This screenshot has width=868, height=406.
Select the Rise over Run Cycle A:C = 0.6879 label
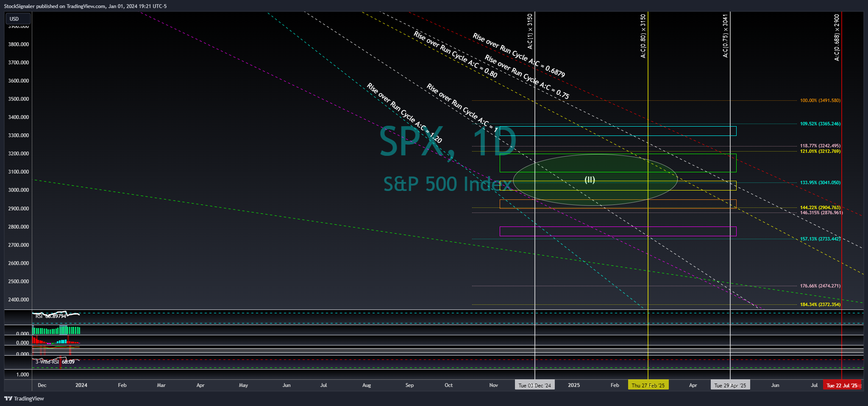pyautogui.click(x=519, y=55)
